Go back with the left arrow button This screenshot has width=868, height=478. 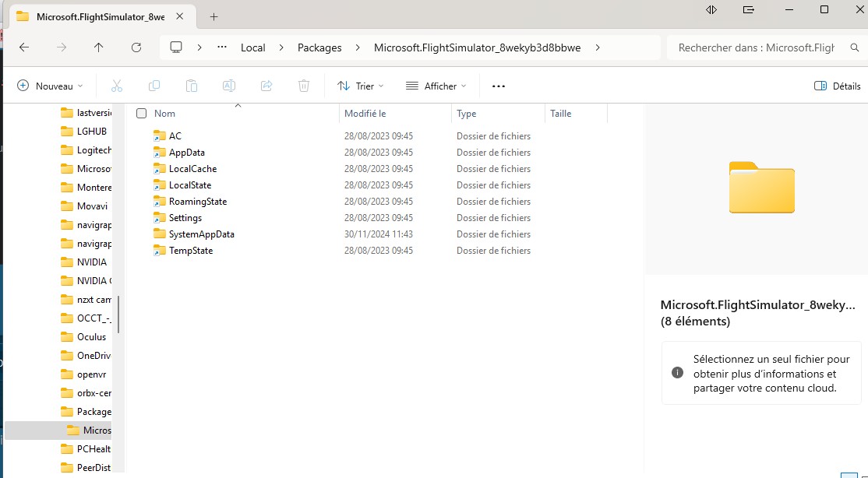tap(24, 47)
